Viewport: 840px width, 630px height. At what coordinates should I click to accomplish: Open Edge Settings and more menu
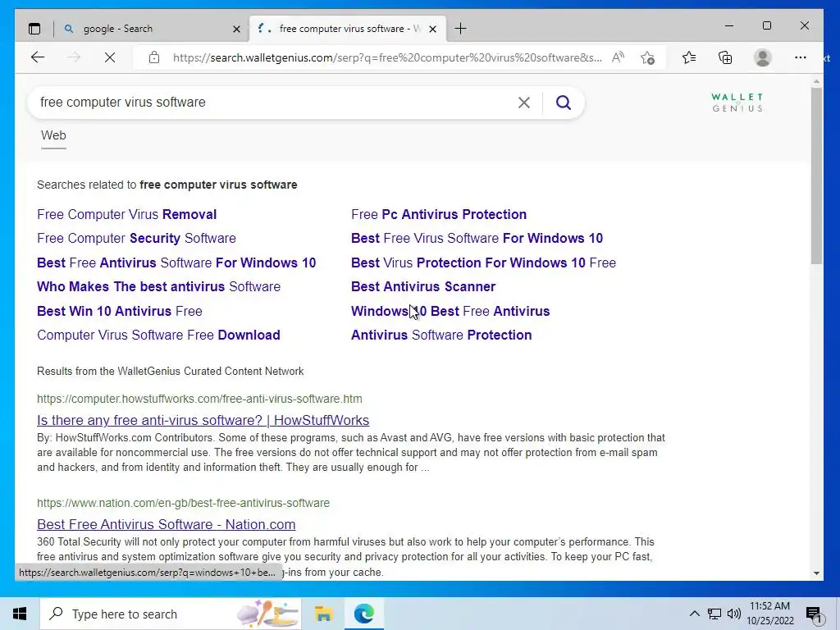(x=801, y=57)
